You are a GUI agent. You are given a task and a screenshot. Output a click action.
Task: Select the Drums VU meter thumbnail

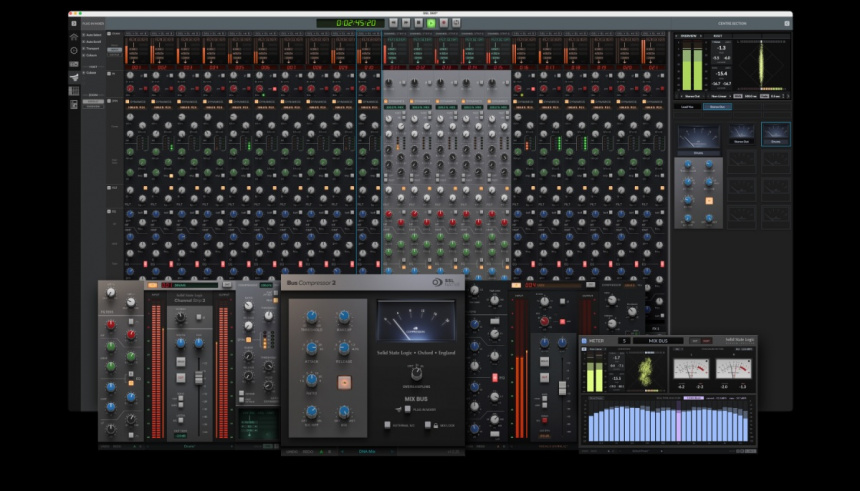pos(776,134)
